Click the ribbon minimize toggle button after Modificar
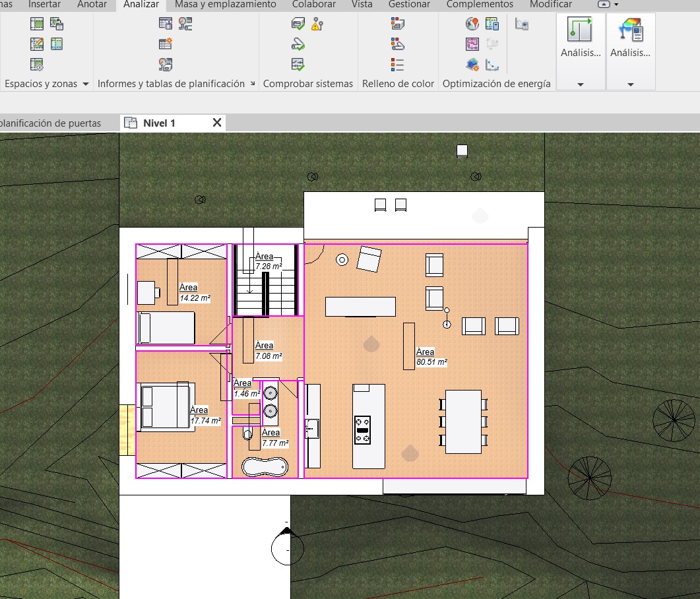Viewport: 700px width, 599px height. pos(603,5)
